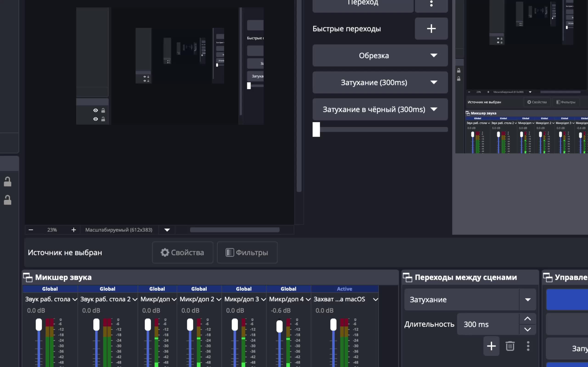Toggle upper eye visibility icon in preview
The height and width of the screenshot is (367, 588).
click(96, 110)
